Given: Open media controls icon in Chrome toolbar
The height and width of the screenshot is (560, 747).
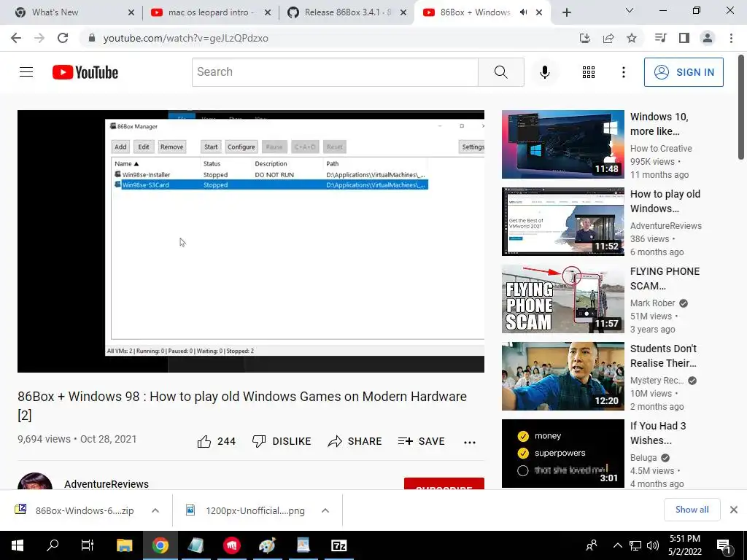Looking at the screenshot, I should tap(660, 38).
